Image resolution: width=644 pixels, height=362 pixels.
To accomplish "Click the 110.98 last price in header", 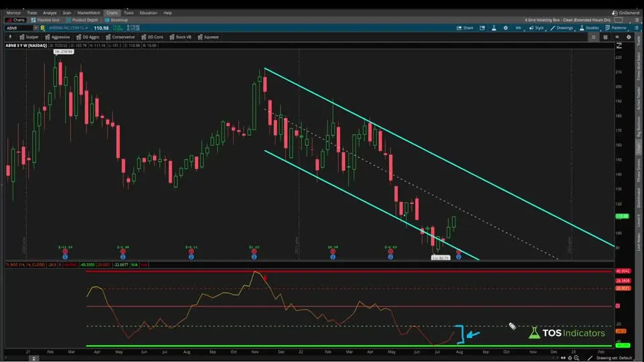I will point(101,28).
